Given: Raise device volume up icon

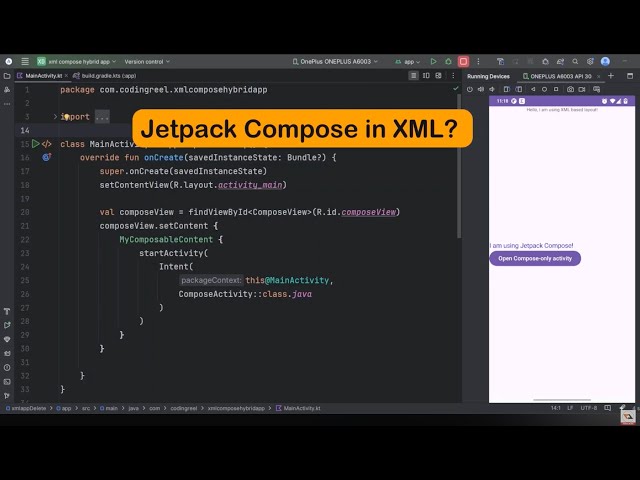Looking at the screenshot, I should coord(481,89).
